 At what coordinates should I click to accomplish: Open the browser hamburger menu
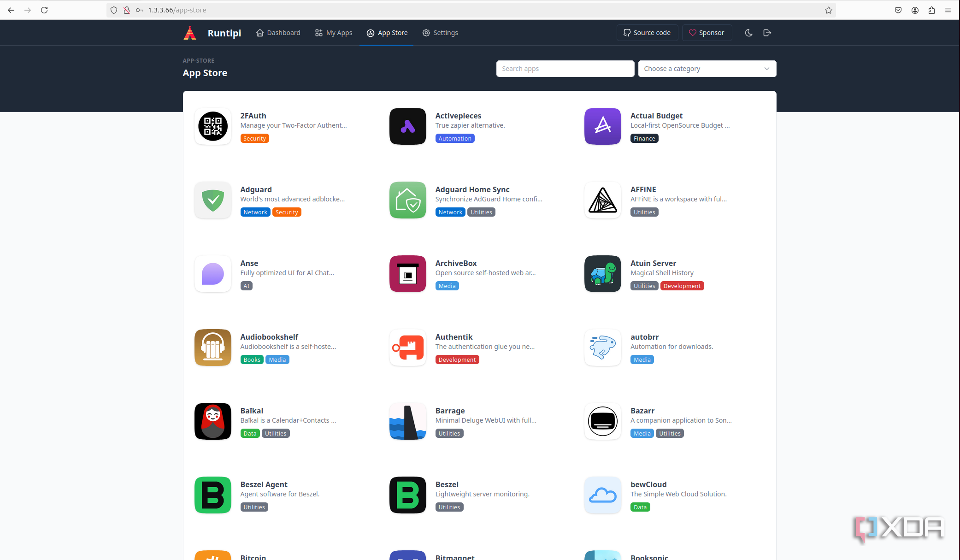948,10
